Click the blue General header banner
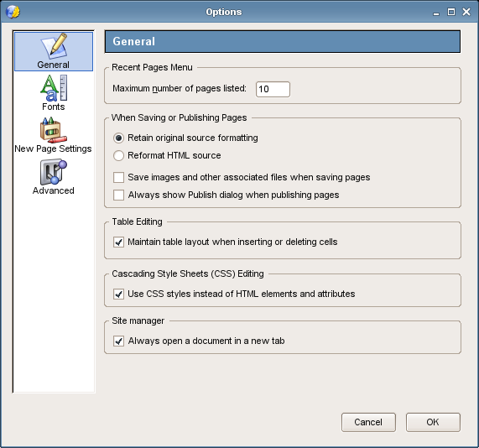 click(x=282, y=42)
